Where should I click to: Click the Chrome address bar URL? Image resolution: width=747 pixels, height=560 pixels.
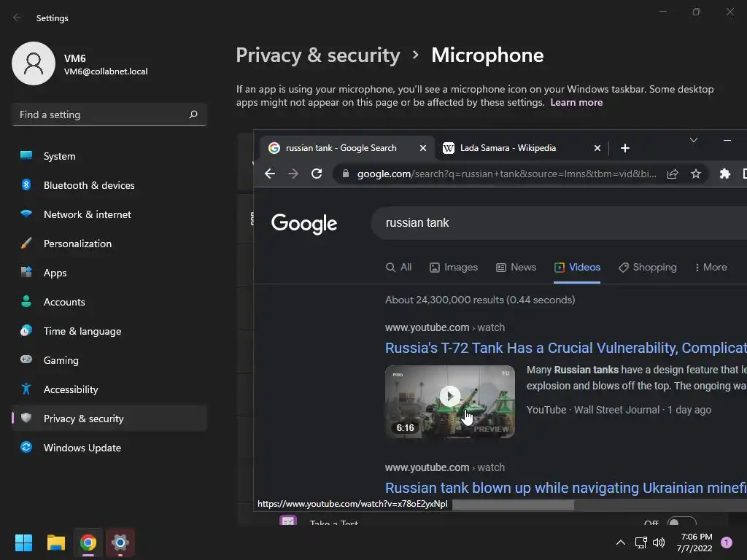(x=506, y=174)
